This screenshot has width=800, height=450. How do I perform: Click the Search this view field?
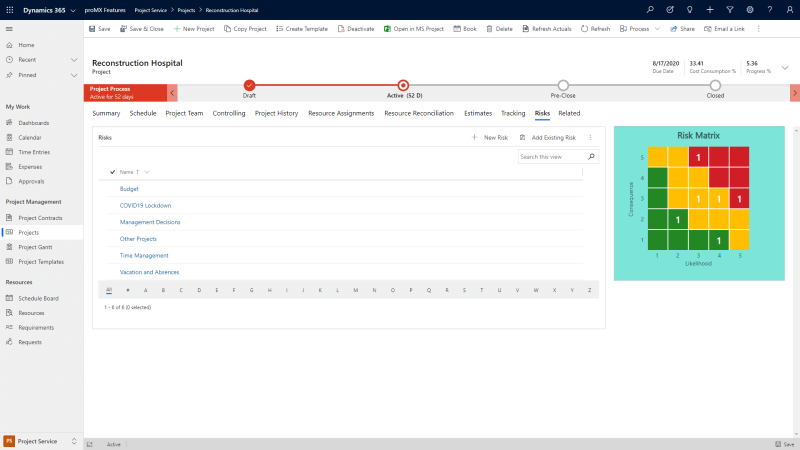tap(551, 157)
